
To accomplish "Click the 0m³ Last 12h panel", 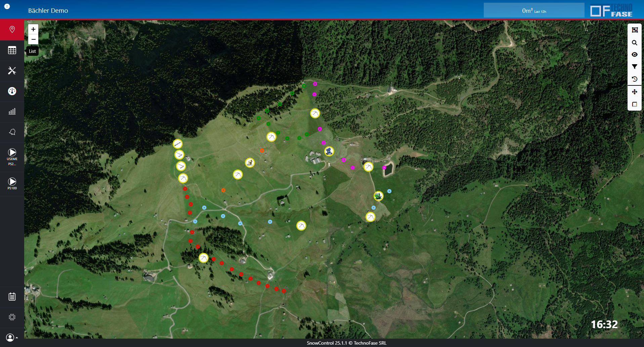I will click(x=534, y=11).
